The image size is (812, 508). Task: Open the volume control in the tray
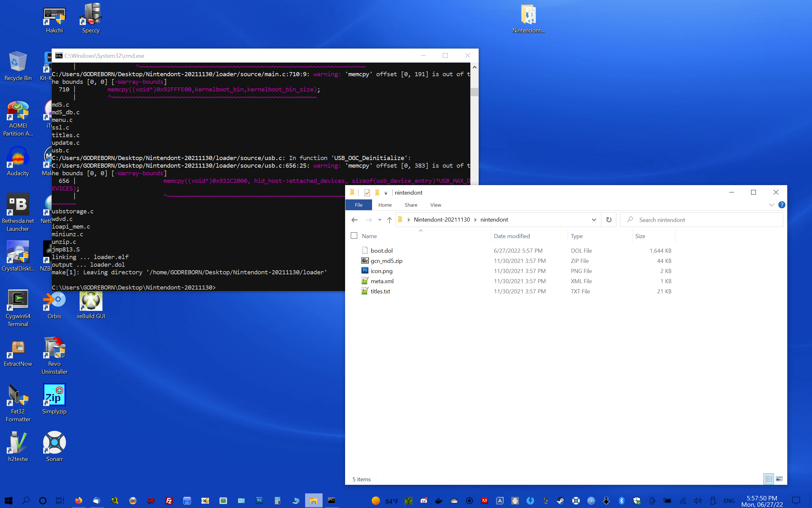point(697,501)
